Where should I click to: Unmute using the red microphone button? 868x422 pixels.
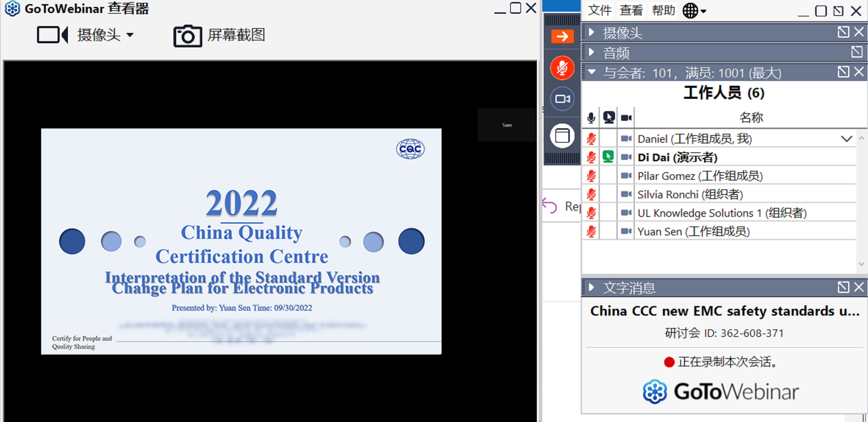point(562,68)
